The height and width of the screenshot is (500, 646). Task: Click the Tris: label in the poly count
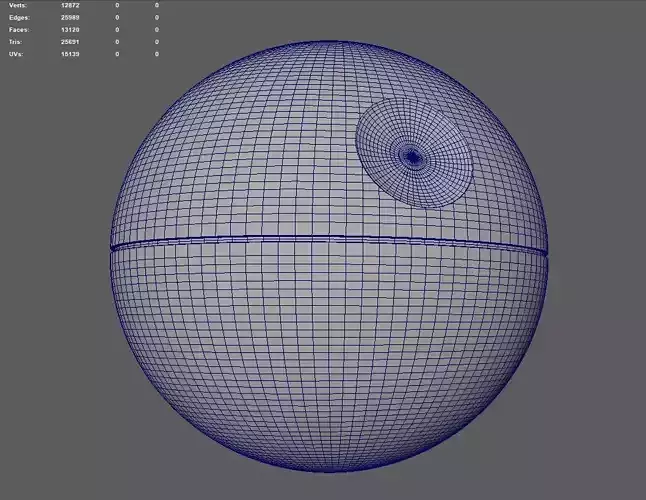[15, 42]
